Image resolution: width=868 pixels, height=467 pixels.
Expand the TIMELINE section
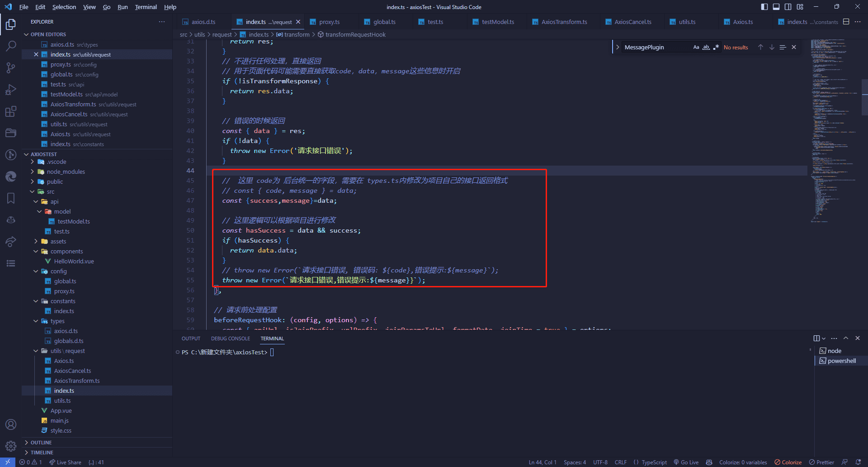(26, 453)
